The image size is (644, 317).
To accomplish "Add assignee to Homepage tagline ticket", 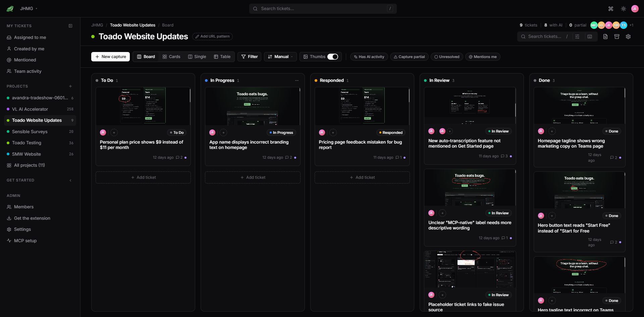I will pyautogui.click(x=552, y=131).
